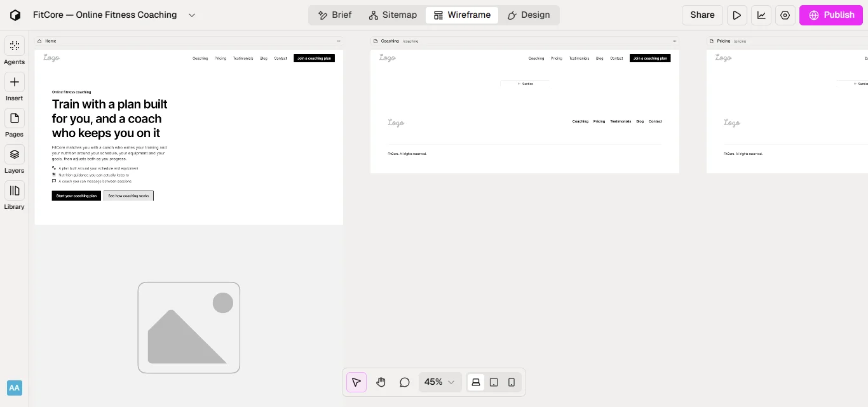868x407 pixels.
Task: Click the preview play icon
Action: [737, 15]
